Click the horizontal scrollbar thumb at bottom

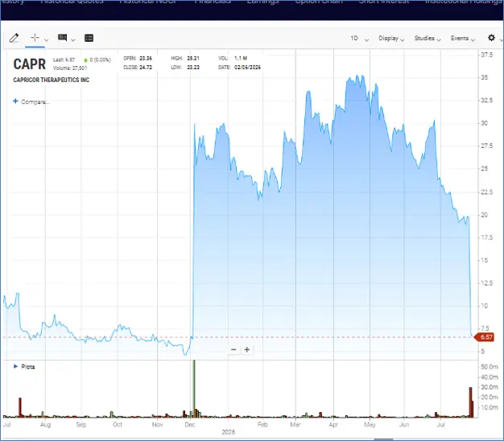click(383, 439)
